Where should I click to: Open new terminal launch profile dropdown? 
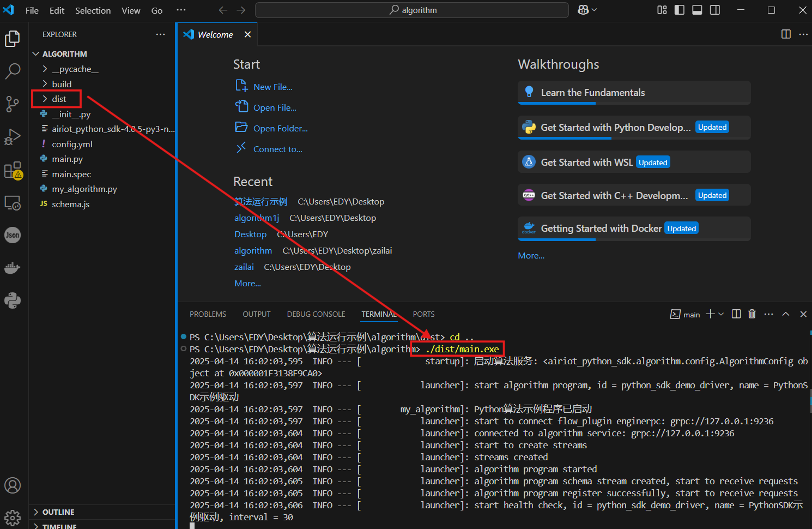721,314
